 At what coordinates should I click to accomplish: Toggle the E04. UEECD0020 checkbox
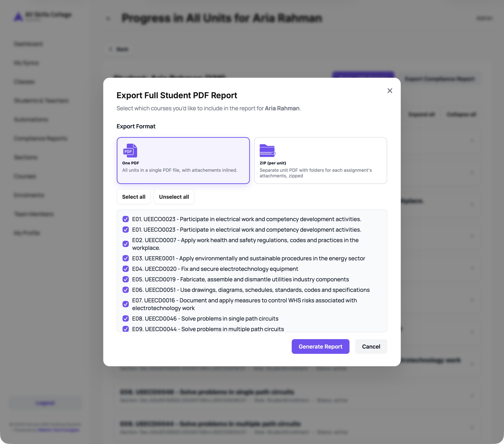125,269
